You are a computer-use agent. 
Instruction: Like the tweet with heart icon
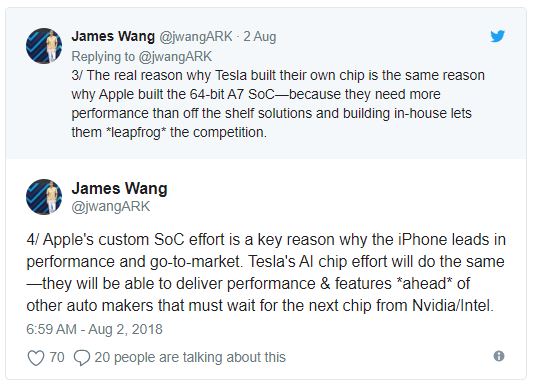pos(36,358)
